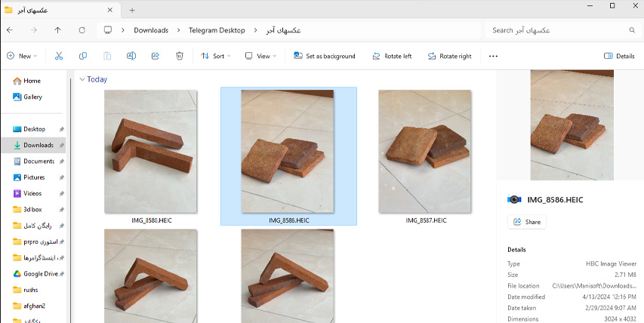Click Downloads in the address bar
Image resolution: width=644 pixels, height=323 pixels.
click(x=151, y=30)
